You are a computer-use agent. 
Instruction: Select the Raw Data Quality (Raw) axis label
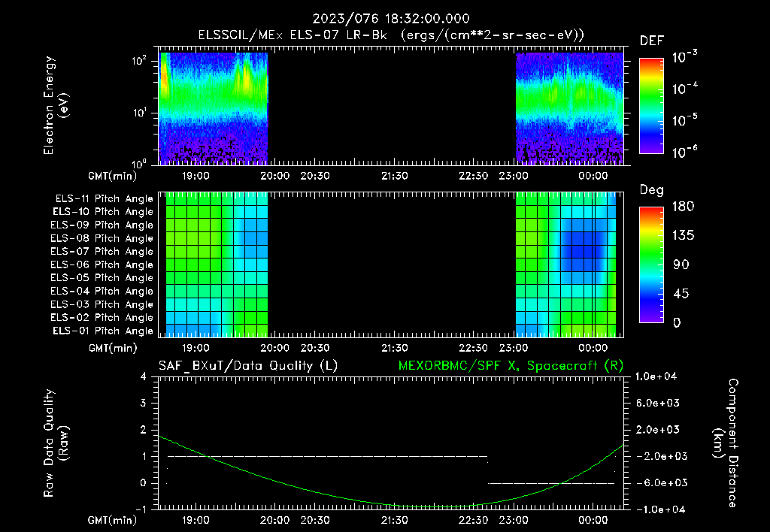pyautogui.click(x=56, y=443)
